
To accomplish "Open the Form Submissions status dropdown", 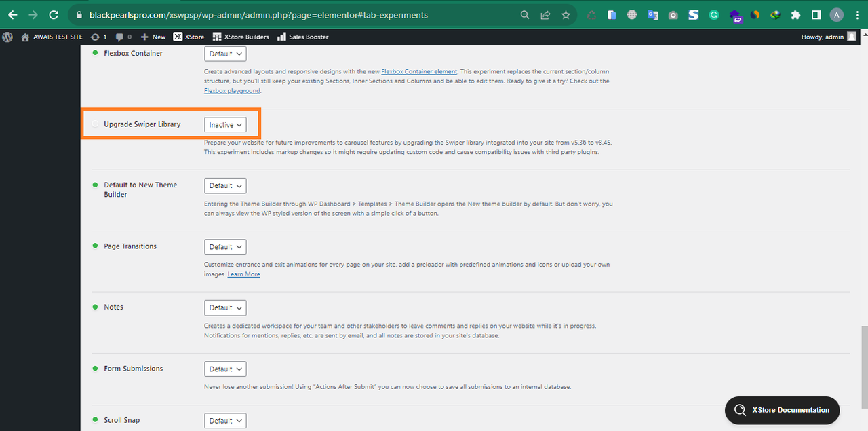I will 225,369.
